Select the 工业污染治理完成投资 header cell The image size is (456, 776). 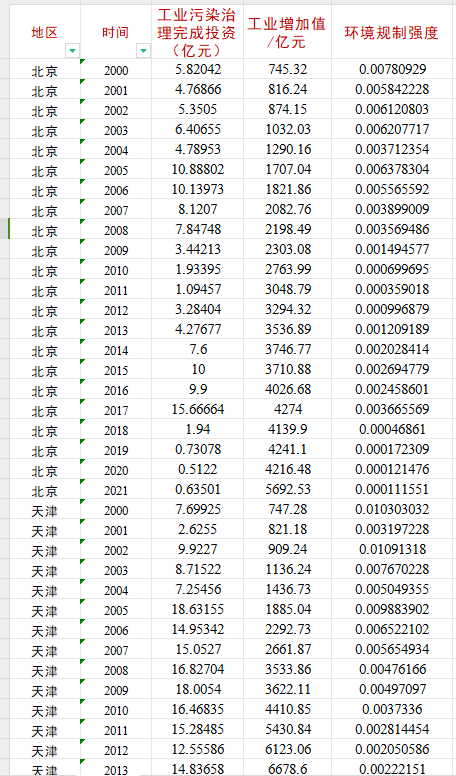[198, 32]
